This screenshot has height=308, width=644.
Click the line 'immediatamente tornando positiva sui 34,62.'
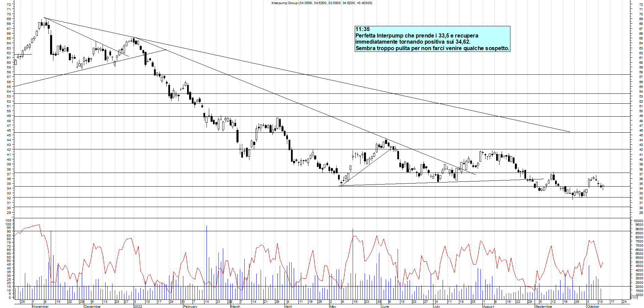[413, 42]
